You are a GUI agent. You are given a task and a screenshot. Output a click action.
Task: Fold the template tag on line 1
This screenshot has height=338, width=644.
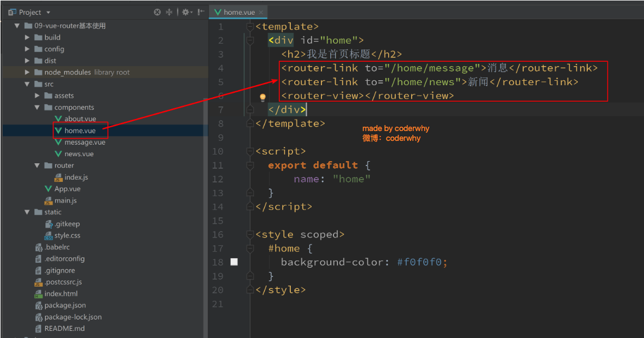pos(250,27)
